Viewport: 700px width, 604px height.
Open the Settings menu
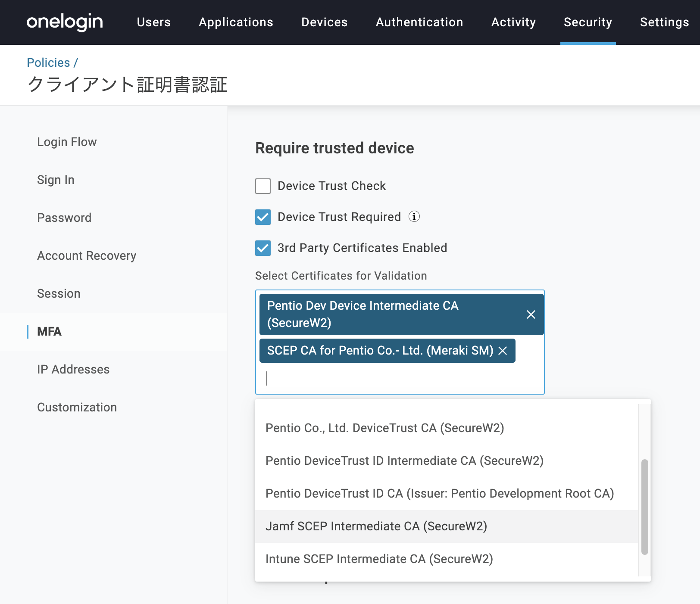665,22
